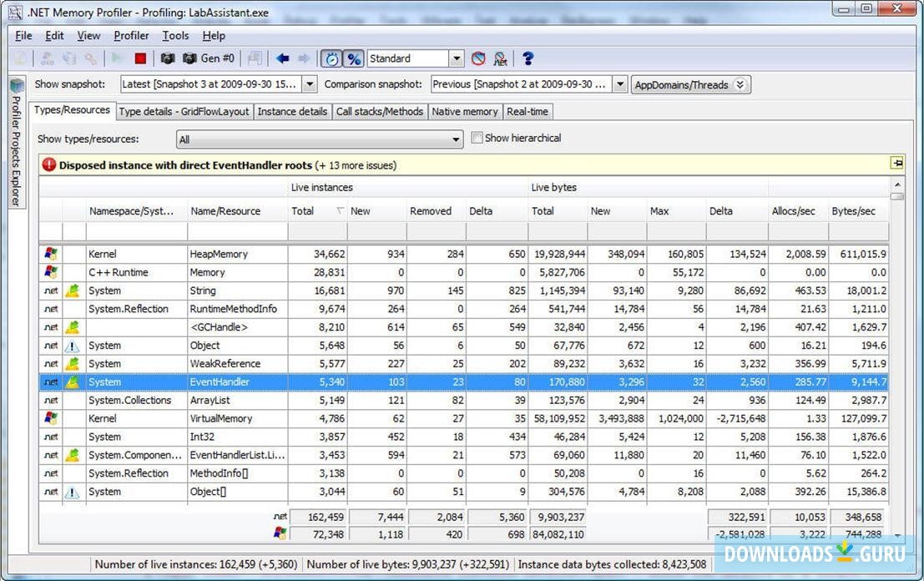Click the first camera snapshot icon
This screenshot has height=581, width=924.
click(x=168, y=58)
